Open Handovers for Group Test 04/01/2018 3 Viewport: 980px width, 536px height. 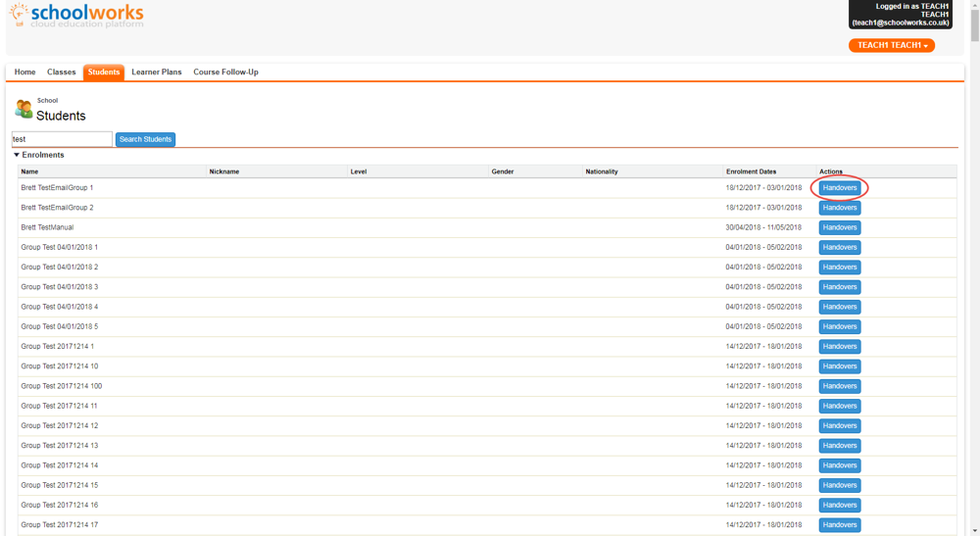tap(840, 287)
